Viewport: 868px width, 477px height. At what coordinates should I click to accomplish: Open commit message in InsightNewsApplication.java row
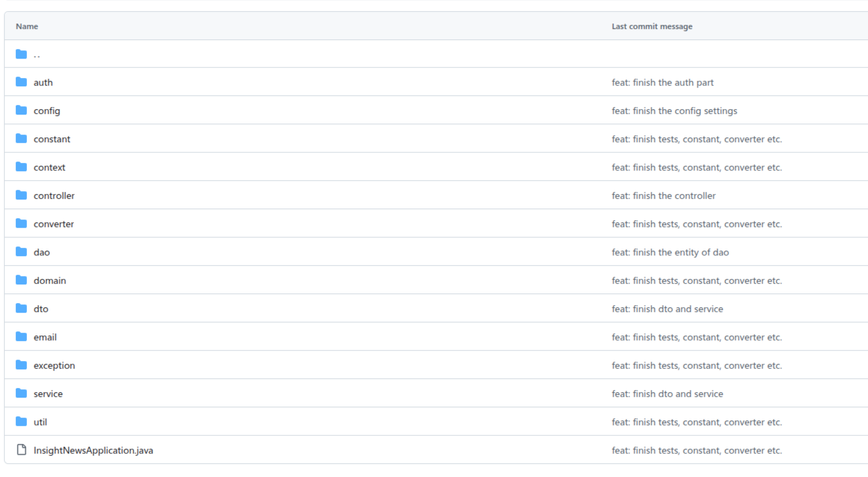coord(697,451)
